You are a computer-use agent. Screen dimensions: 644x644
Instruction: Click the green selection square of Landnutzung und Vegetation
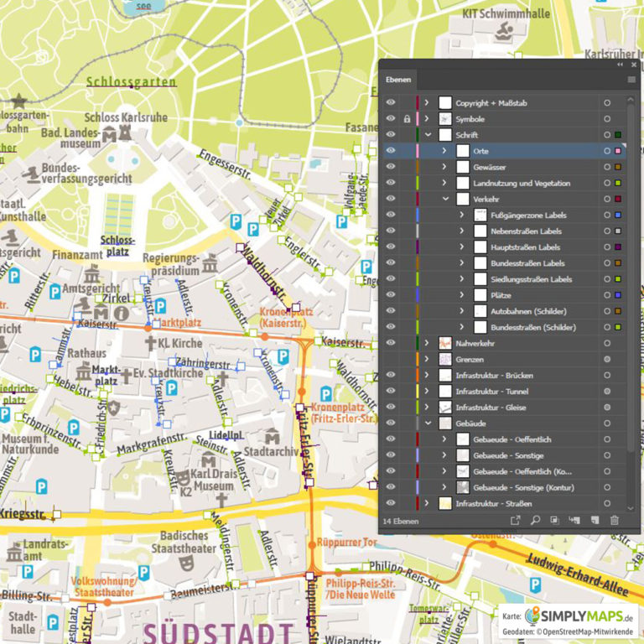click(x=618, y=183)
